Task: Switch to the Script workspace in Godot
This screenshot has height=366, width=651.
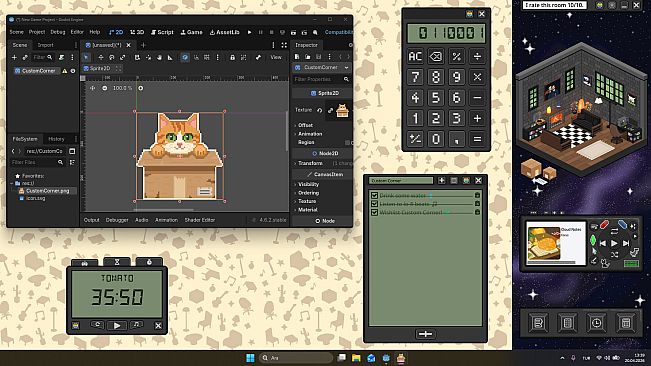Action: pyautogui.click(x=162, y=32)
